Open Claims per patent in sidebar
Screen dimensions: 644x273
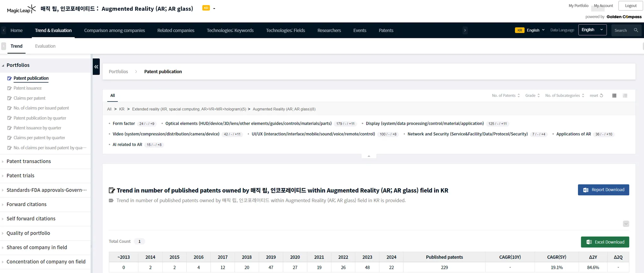click(x=30, y=98)
